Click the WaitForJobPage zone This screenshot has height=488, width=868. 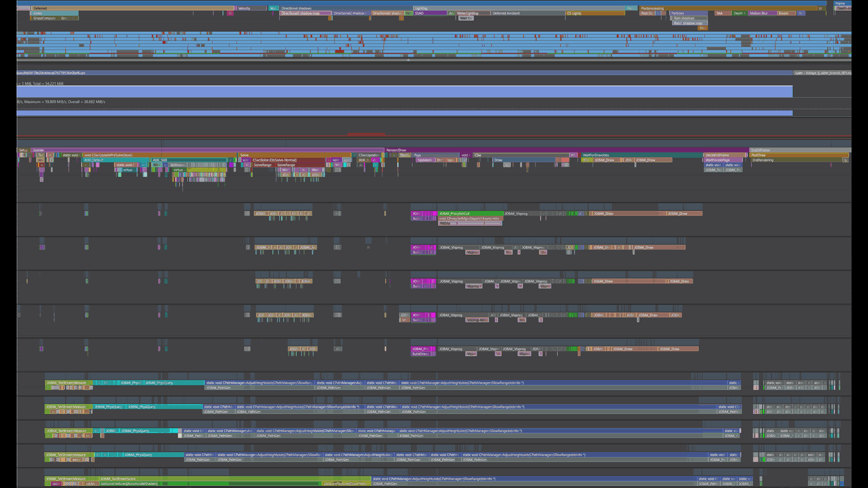point(723,160)
